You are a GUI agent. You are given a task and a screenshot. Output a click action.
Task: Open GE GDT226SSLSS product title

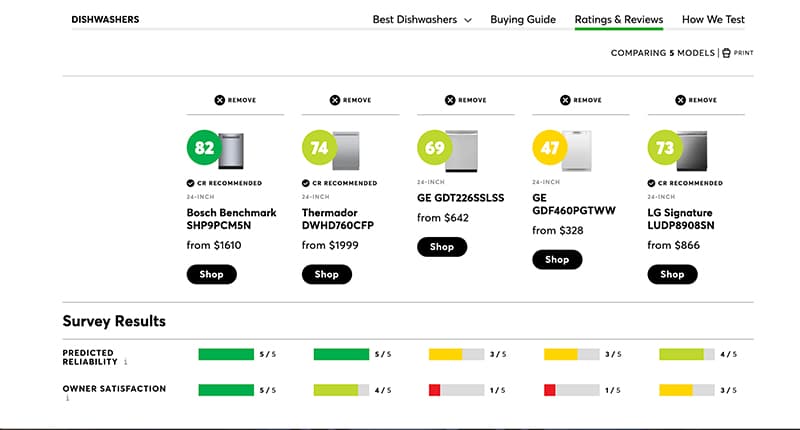tap(461, 198)
